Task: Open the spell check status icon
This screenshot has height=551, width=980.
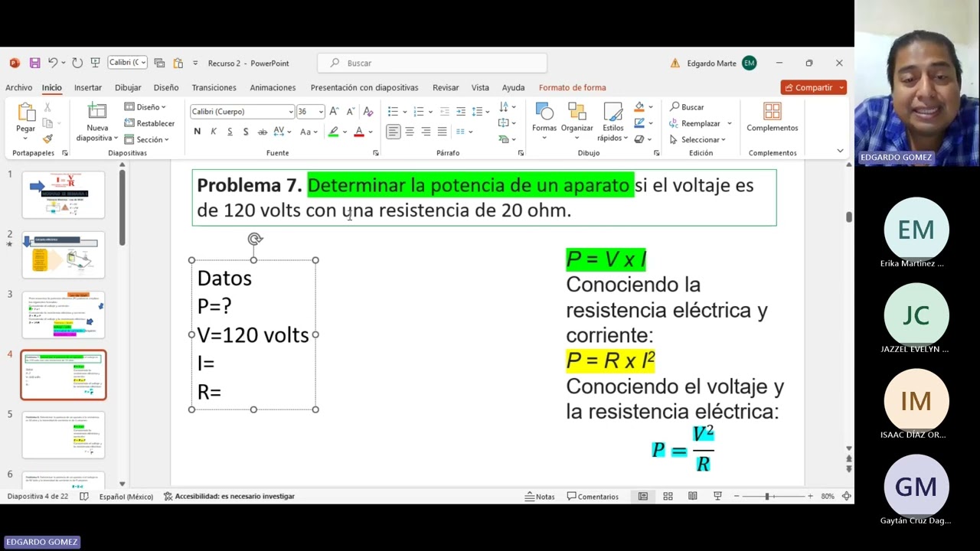Action: pos(84,496)
